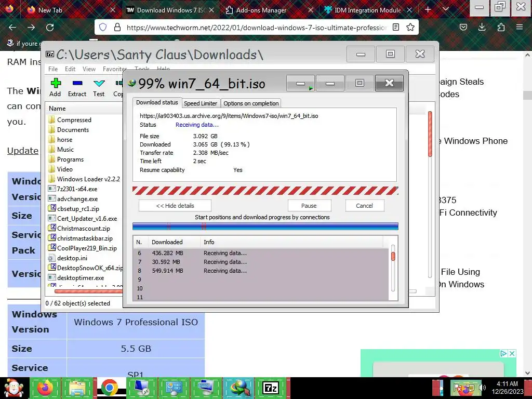Select desktop.ini file
Image resolution: width=532 pixels, height=399 pixels.
(72, 258)
